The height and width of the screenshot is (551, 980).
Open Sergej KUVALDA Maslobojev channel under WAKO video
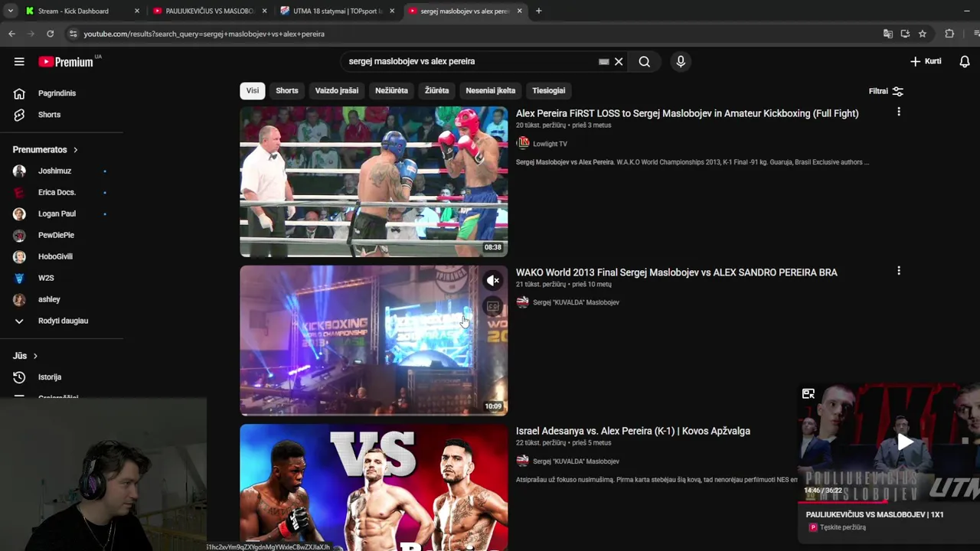click(576, 302)
